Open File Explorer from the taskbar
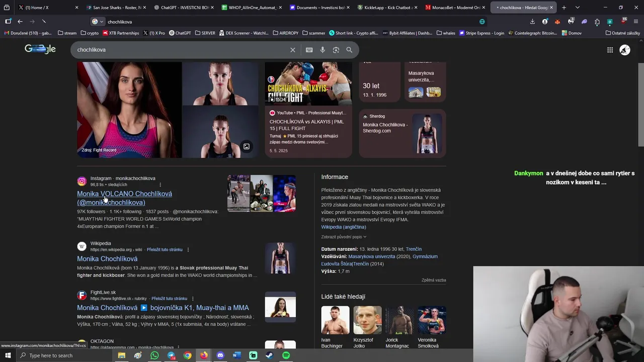This screenshot has width=644, height=362. coord(121,355)
